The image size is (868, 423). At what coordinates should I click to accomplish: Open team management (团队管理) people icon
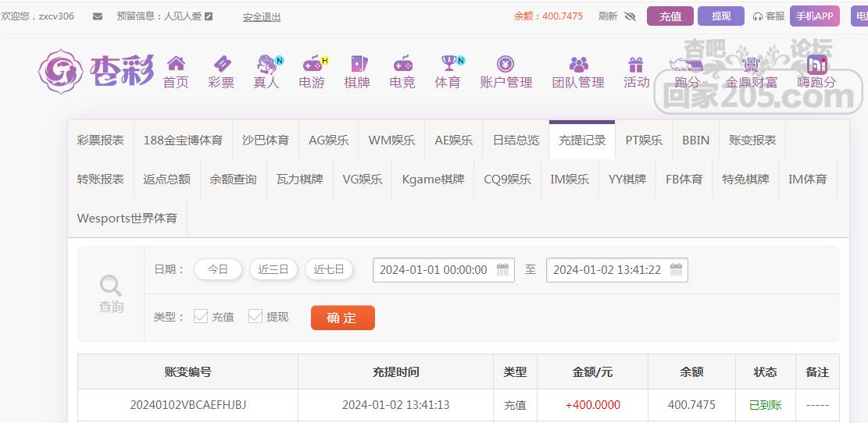point(578,64)
